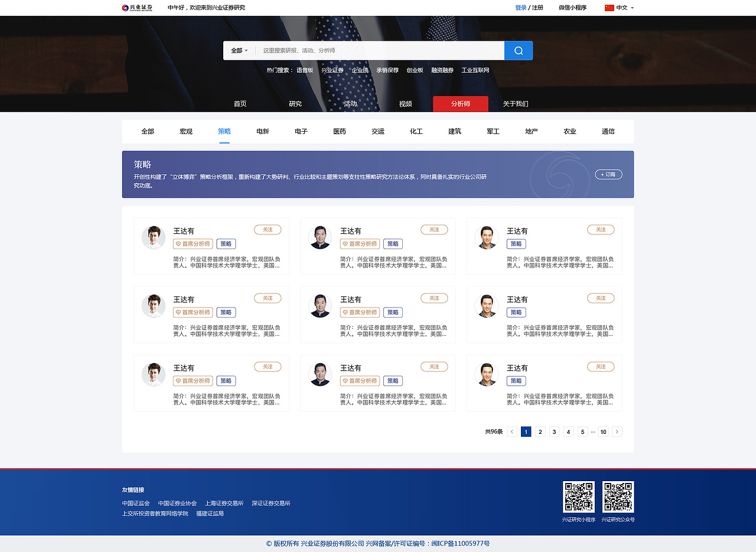Open the 兴证研究公众号 QR code

click(x=618, y=497)
